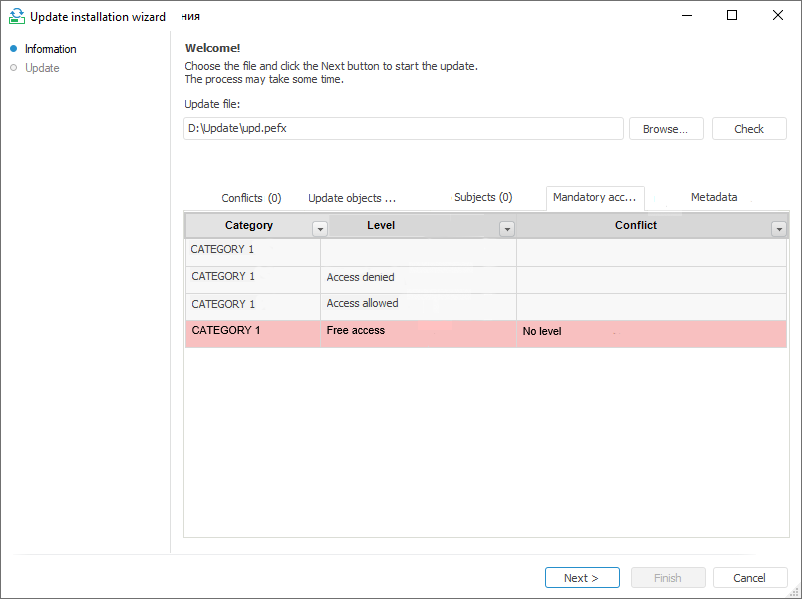Select the Information step in sidebar
Image resolution: width=802 pixels, height=599 pixels.
click(x=50, y=49)
